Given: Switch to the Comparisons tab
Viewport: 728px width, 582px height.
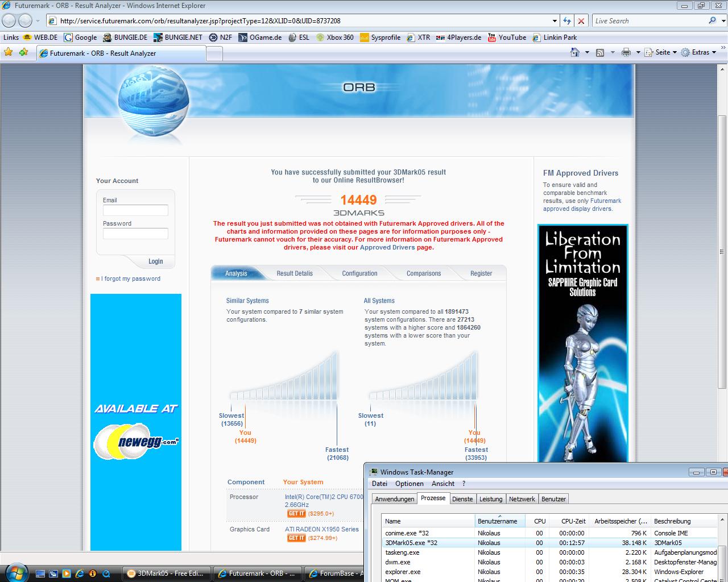Looking at the screenshot, I should 424,273.
